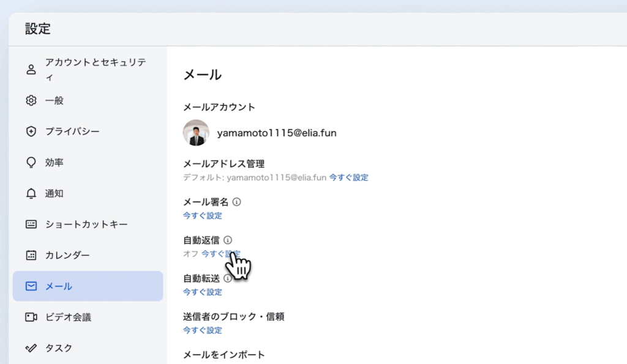Click the info icon next to 自動転送
This screenshot has height=364, width=627.
coord(227,278)
